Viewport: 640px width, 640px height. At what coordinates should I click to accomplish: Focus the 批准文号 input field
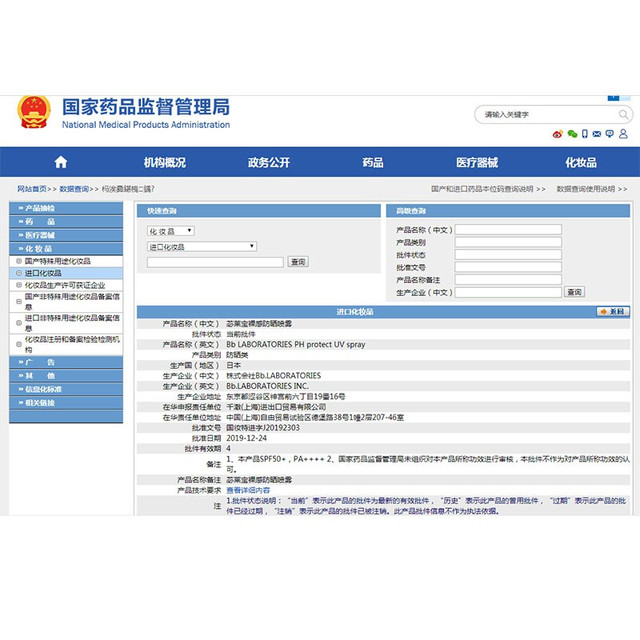(508, 267)
